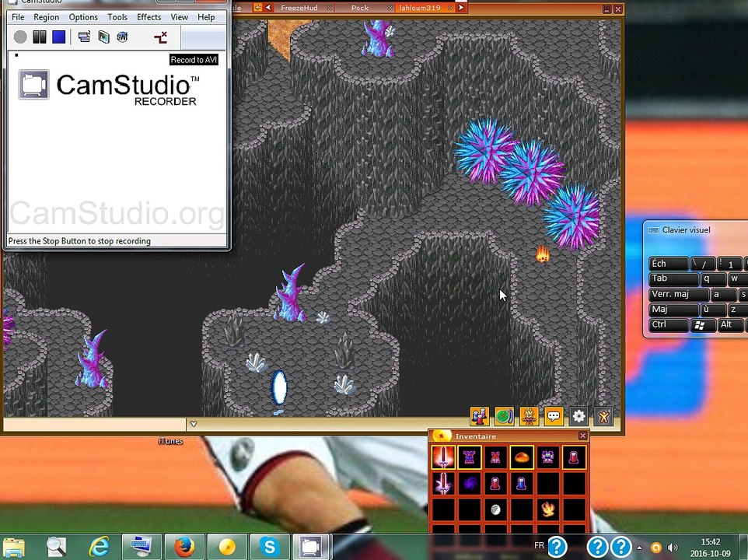This screenshot has width=748, height=560.
Task: Show hidden system tray icons arrow
Action: [639, 548]
